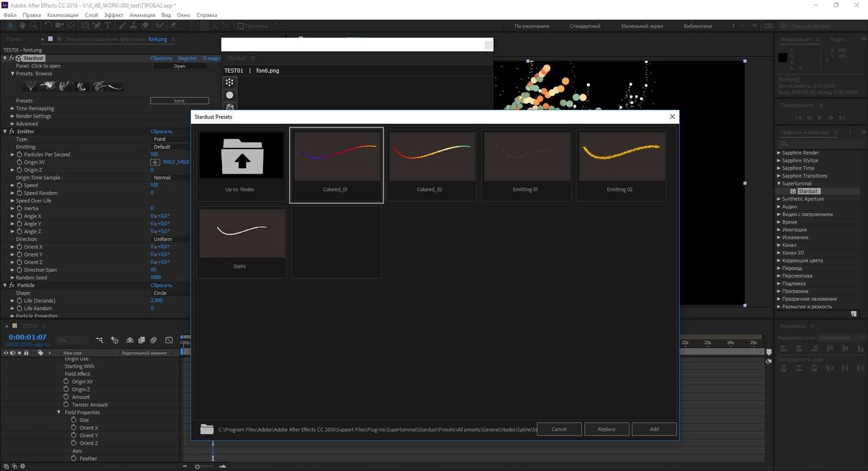Toggle stopwatch for Direction Span
This screenshot has height=471, width=868.
(x=20, y=270)
